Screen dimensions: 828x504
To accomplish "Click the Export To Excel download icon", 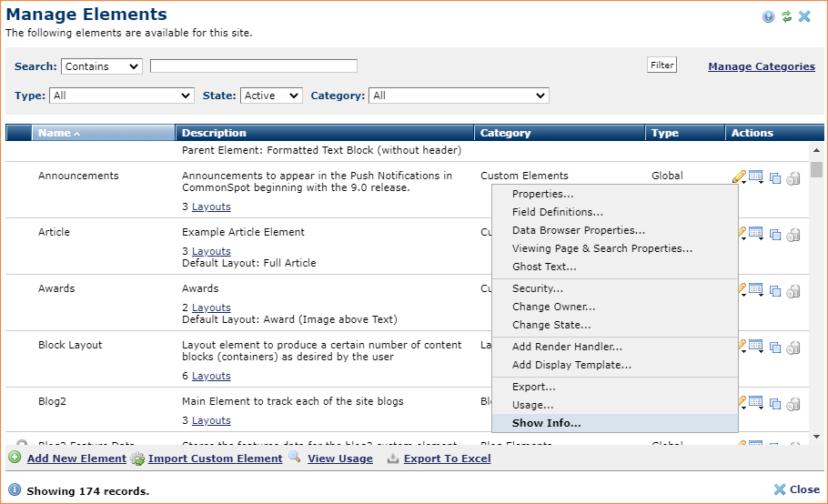I will (x=392, y=459).
